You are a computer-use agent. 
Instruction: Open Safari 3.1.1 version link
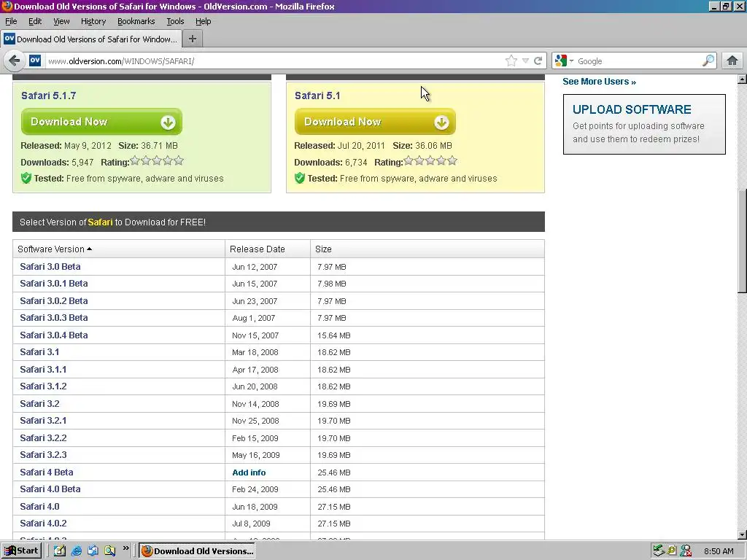43,370
